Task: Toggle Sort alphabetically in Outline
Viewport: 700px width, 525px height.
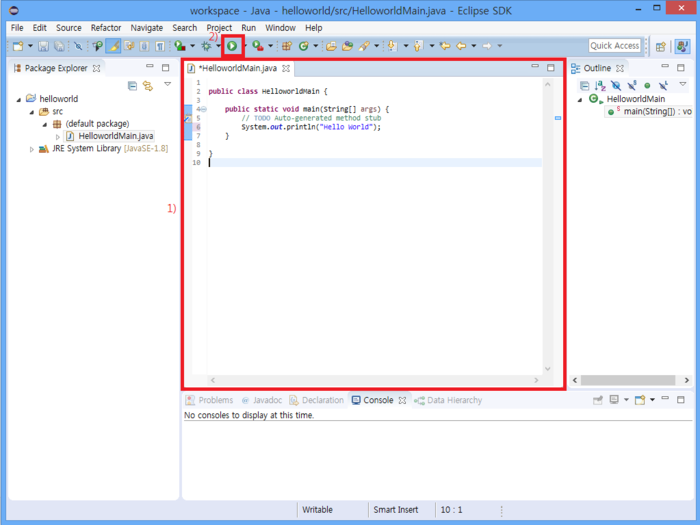Action: tap(600, 85)
